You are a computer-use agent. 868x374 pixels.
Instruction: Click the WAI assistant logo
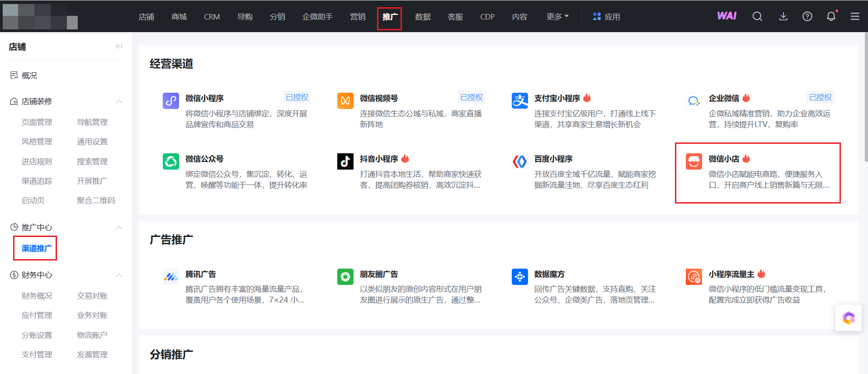[x=726, y=16]
